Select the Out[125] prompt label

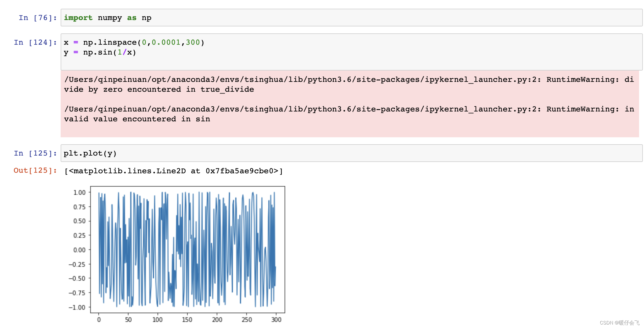pyautogui.click(x=35, y=170)
